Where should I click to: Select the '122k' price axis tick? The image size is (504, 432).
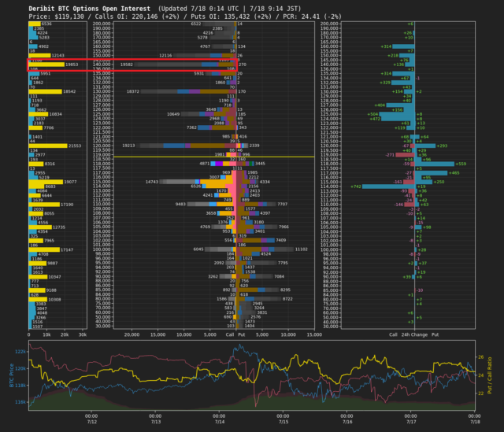20,352
